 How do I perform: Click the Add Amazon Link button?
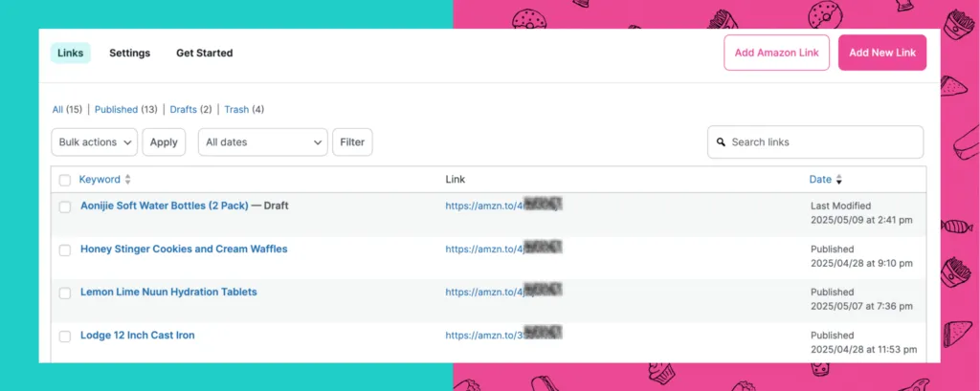[x=777, y=53]
